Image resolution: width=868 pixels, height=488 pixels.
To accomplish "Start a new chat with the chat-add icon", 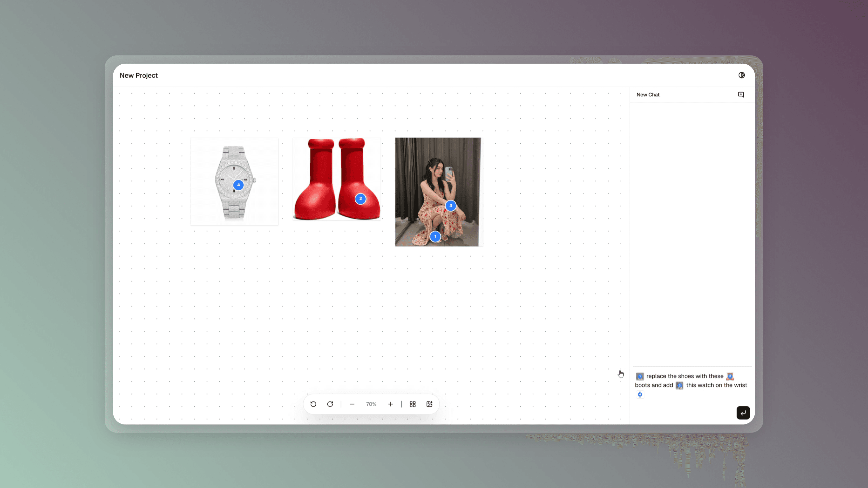I will coord(741,95).
